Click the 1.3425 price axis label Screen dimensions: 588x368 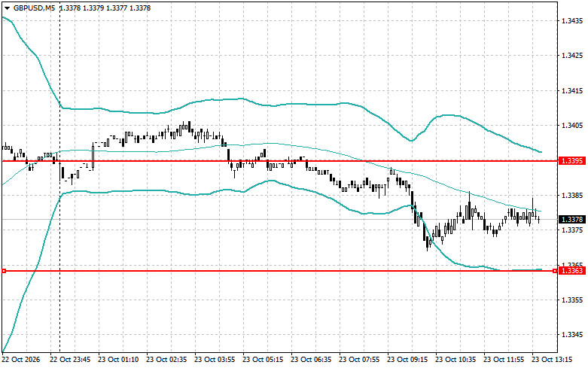(572, 56)
